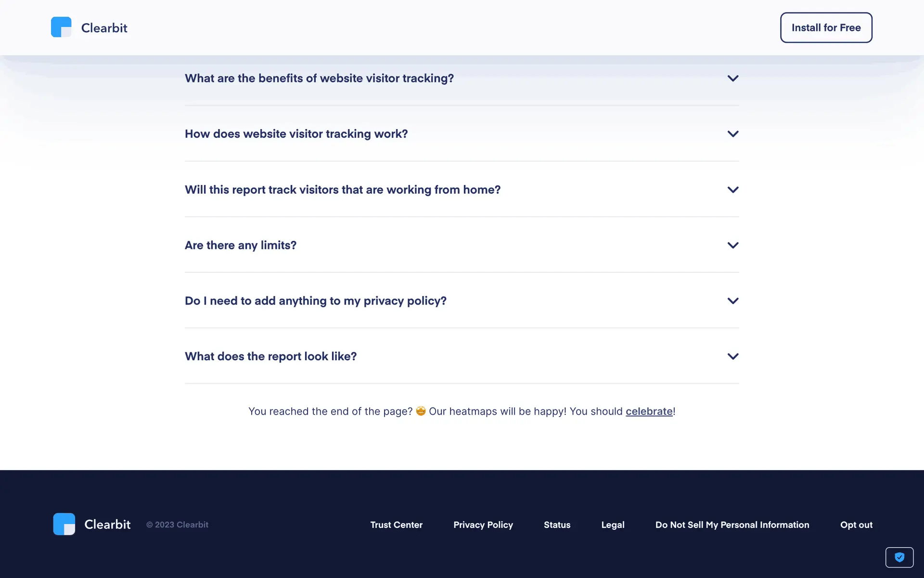Expand the privacy policy question chevron
This screenshot has width=924, height=578.
[732, 301]
